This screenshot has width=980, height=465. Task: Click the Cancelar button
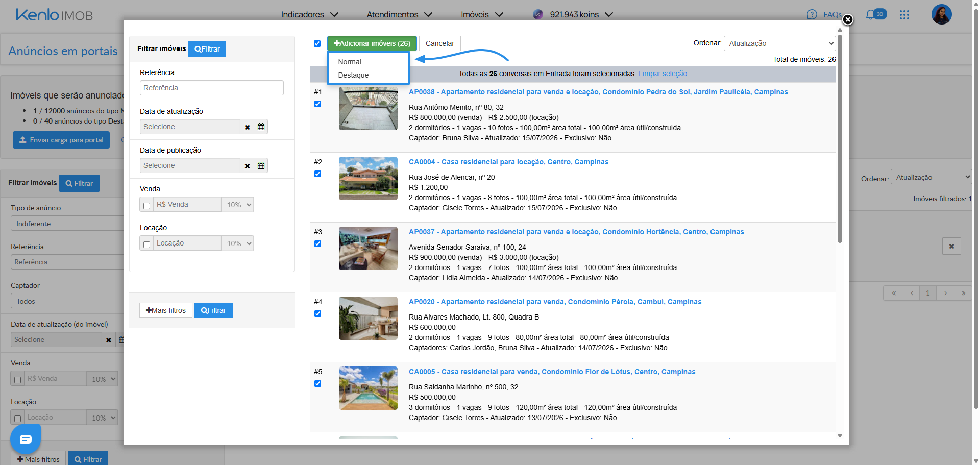(440, 43)
